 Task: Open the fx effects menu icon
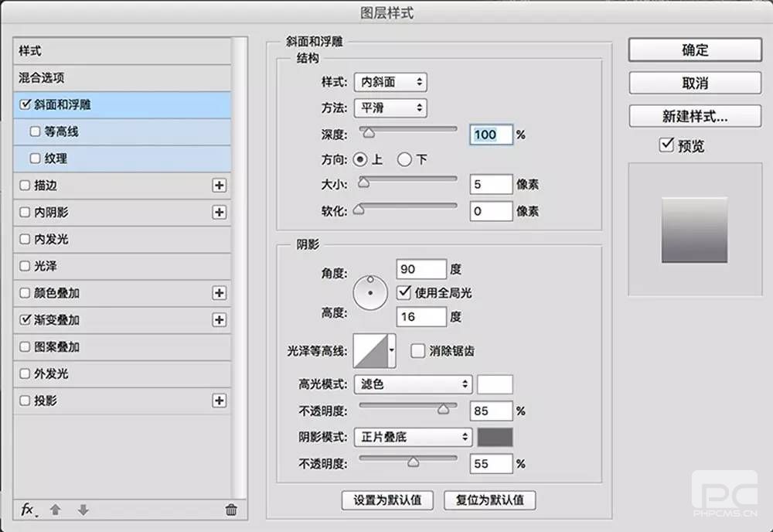click(28, 510)
